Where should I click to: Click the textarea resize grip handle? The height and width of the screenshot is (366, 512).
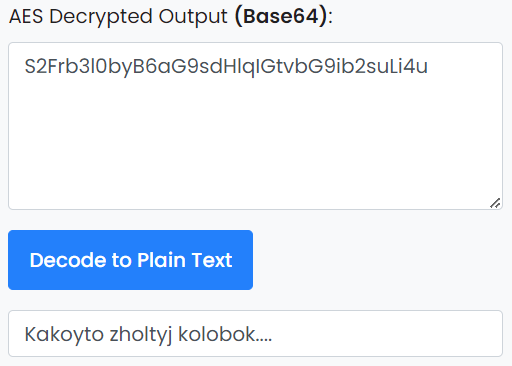pyautogui.click(x=495, y=203)
